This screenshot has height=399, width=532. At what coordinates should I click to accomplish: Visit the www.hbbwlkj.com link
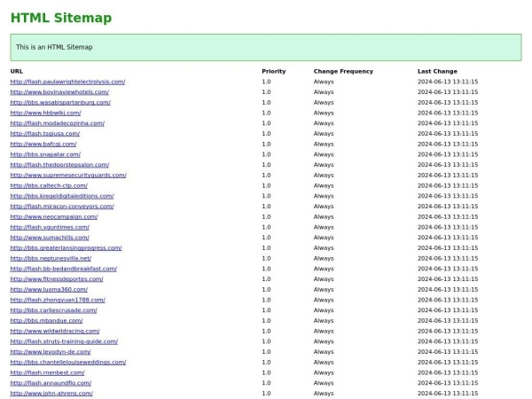(x=46, y=113)
